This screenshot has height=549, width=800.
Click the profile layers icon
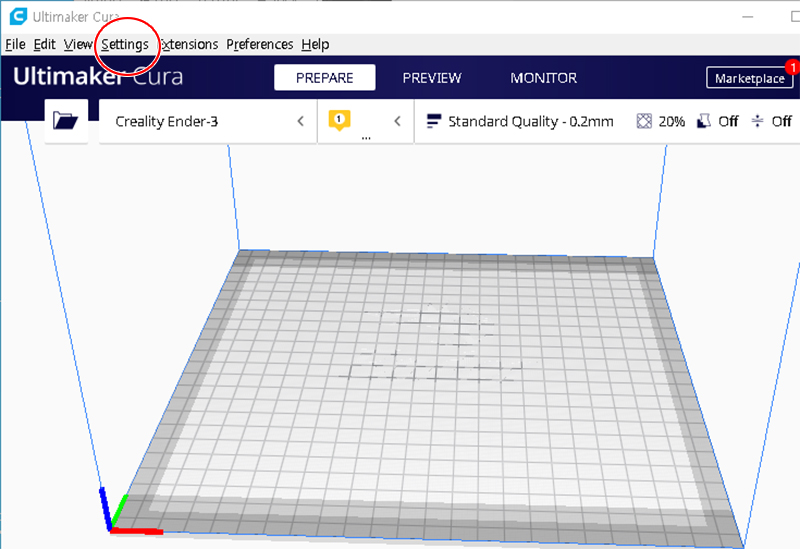pos(433,121)
